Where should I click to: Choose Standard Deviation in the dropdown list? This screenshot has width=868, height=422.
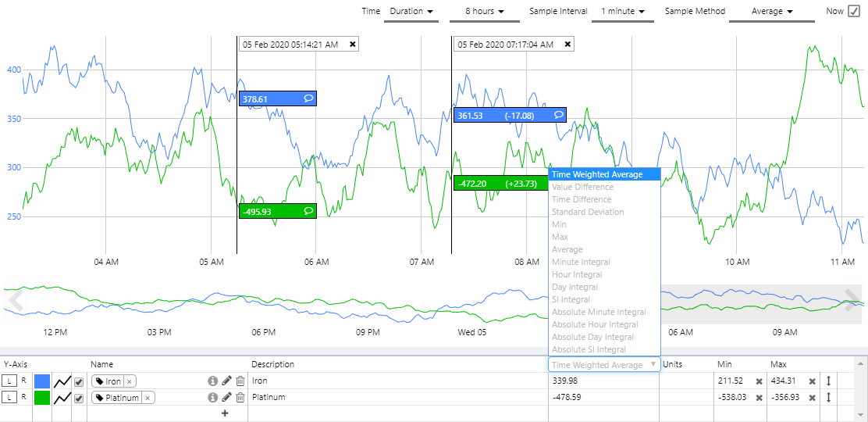(588, 212)
